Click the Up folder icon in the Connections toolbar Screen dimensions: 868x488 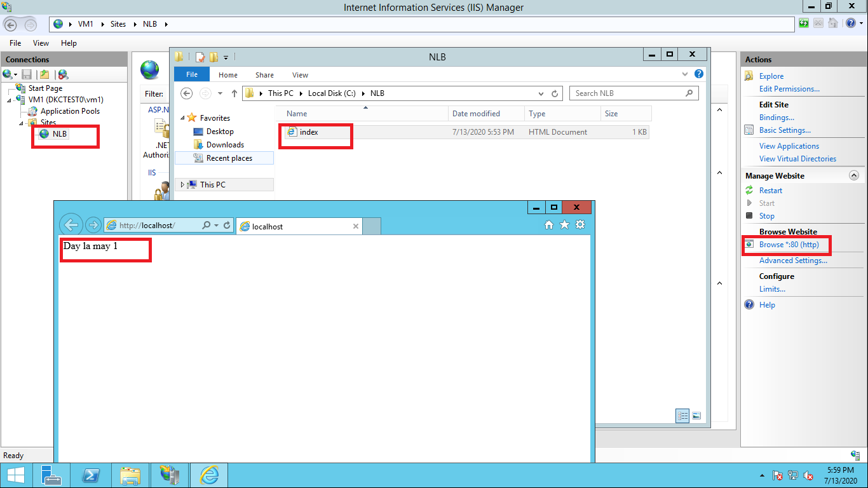click(44, 74)
